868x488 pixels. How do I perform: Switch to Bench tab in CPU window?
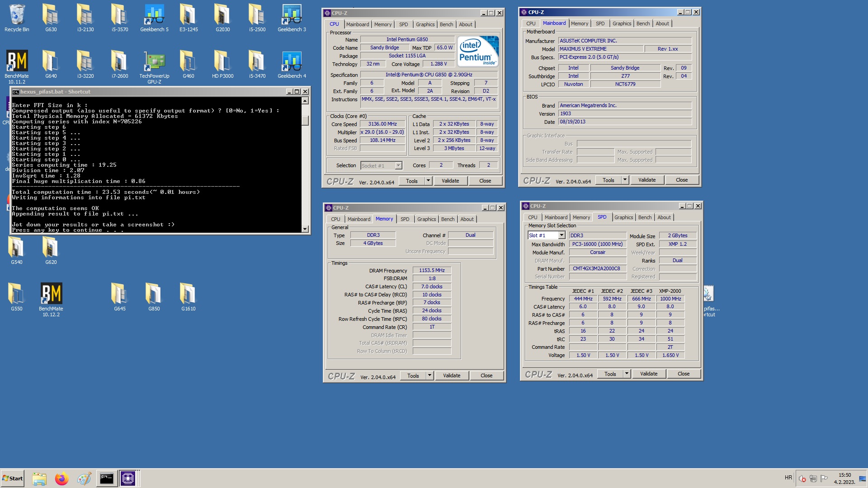pos(446,24)
